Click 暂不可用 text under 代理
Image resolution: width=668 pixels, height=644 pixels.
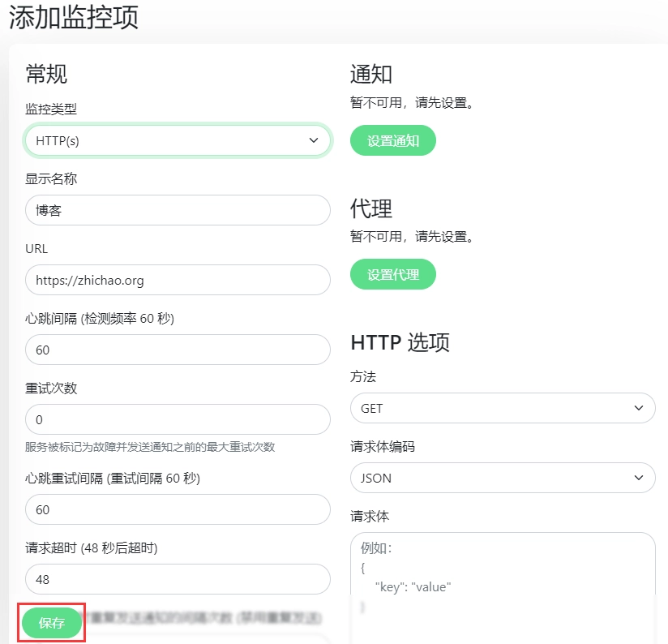pos(412,236)
